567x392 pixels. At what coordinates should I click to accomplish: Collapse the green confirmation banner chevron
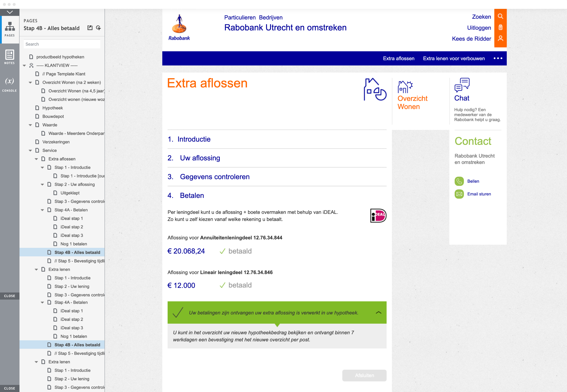click(378, 313)
